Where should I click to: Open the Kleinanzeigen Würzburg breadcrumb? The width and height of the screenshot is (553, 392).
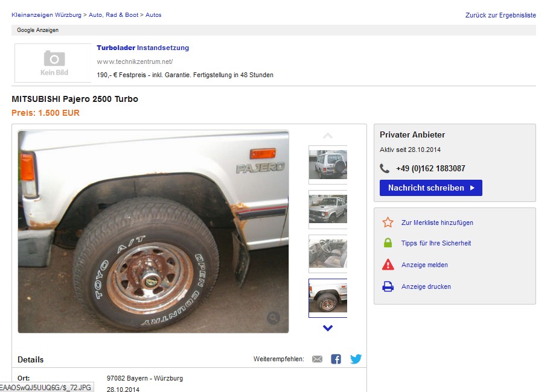tap(46, 15)
